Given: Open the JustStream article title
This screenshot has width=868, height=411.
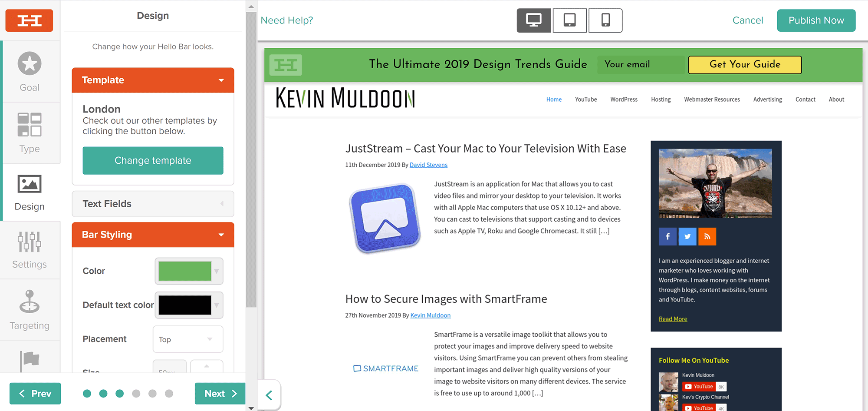Looking at the screenshot, I should point(486,149).
